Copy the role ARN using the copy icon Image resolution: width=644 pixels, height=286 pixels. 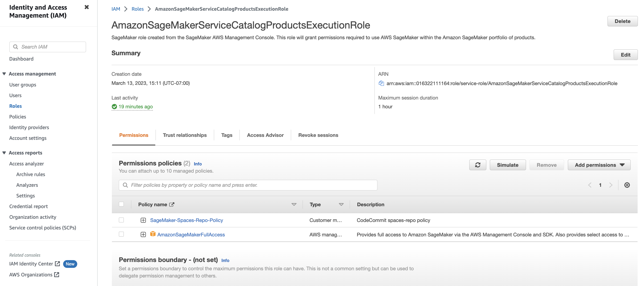click(381, 83)
